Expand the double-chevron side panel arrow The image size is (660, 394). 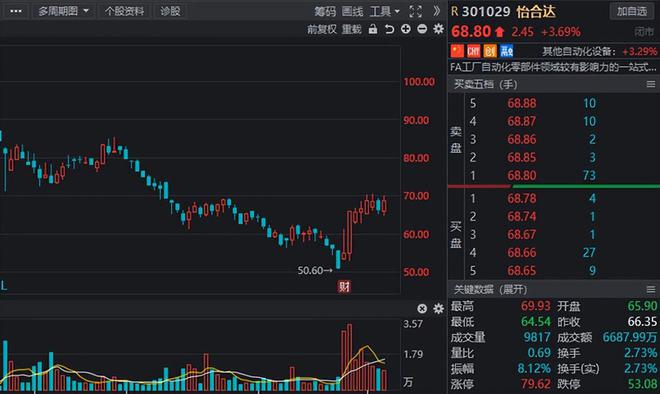tap(437, 11)
